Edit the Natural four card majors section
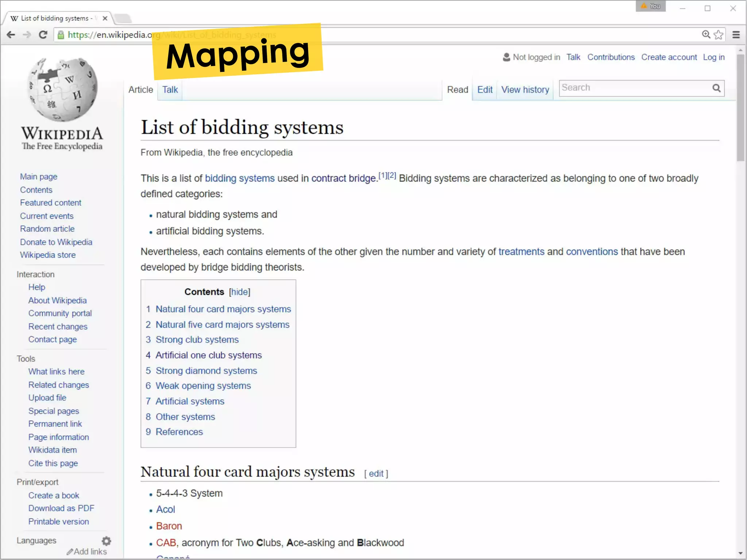The width and height of the screenshot is (747, 560). (x=376, y=474)
